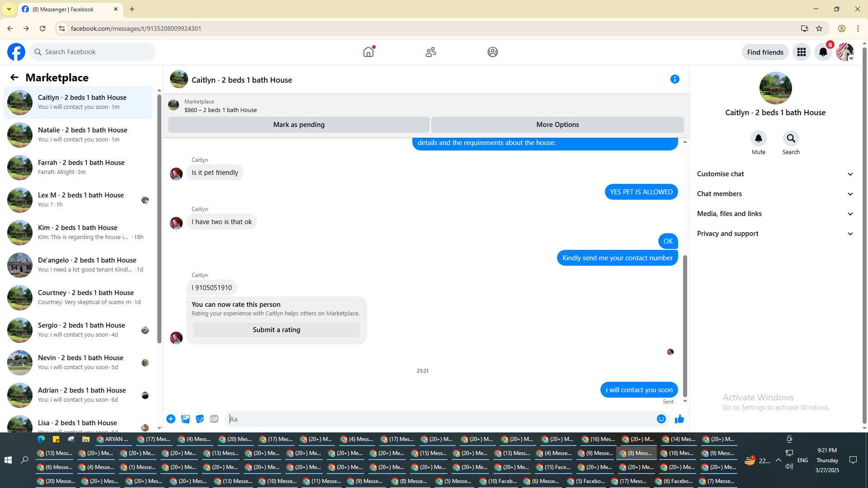
Task: Open Sergio's 2 beds 1 bath conversation
Action: tap(78, 330)
